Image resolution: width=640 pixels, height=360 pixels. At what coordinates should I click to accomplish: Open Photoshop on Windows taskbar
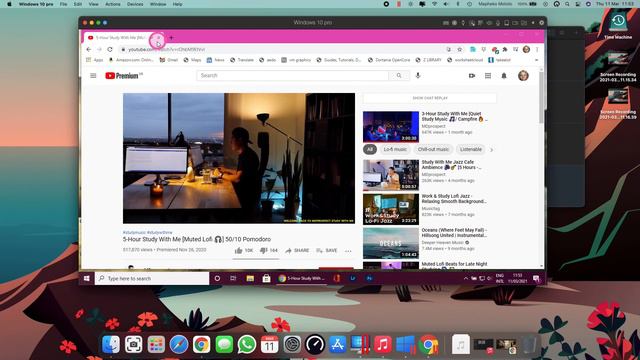[x=369, y=278]
